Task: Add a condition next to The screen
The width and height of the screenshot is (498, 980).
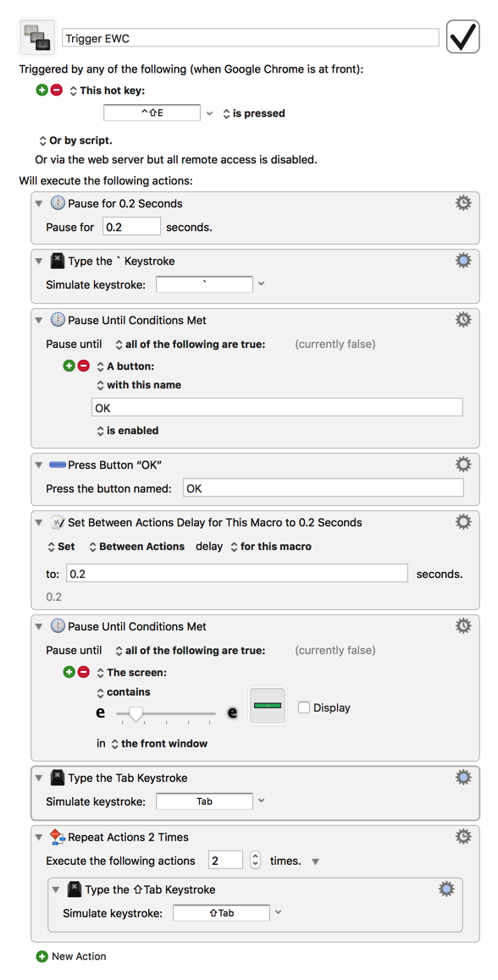Action: point(69,673)
